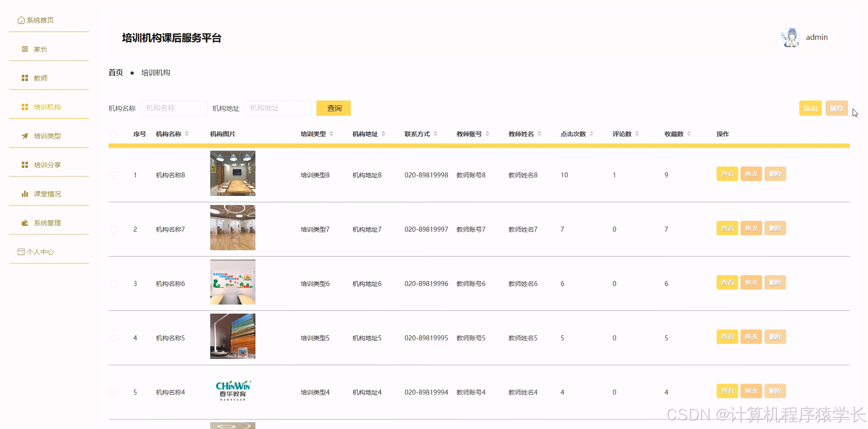Viewport: 868px width, 429px height.
Task: Open the classroom image for 机构名称8
Action: pyautogui.click(x=233, y=173)
